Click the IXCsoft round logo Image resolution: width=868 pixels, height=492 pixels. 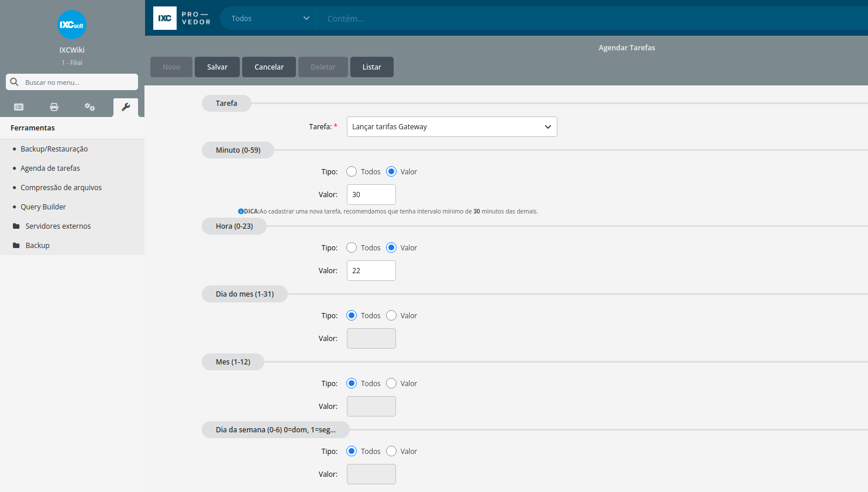point(72,25)
